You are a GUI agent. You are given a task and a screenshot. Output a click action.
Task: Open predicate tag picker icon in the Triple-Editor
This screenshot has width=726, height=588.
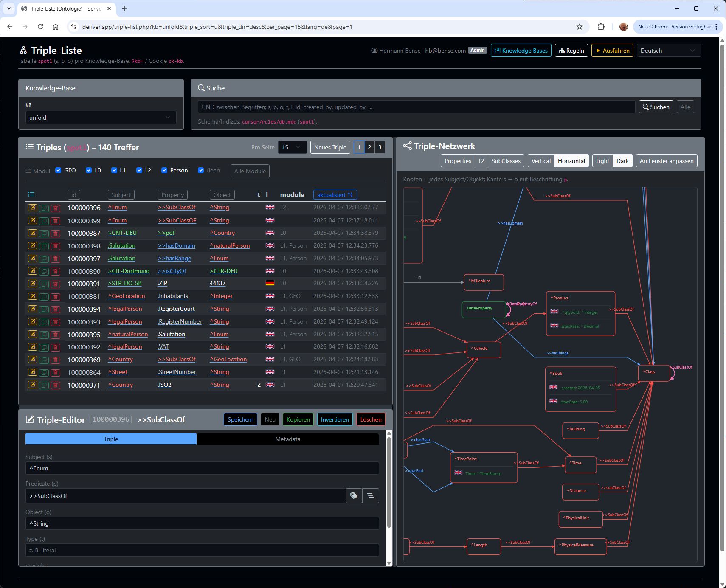point(354,495)
